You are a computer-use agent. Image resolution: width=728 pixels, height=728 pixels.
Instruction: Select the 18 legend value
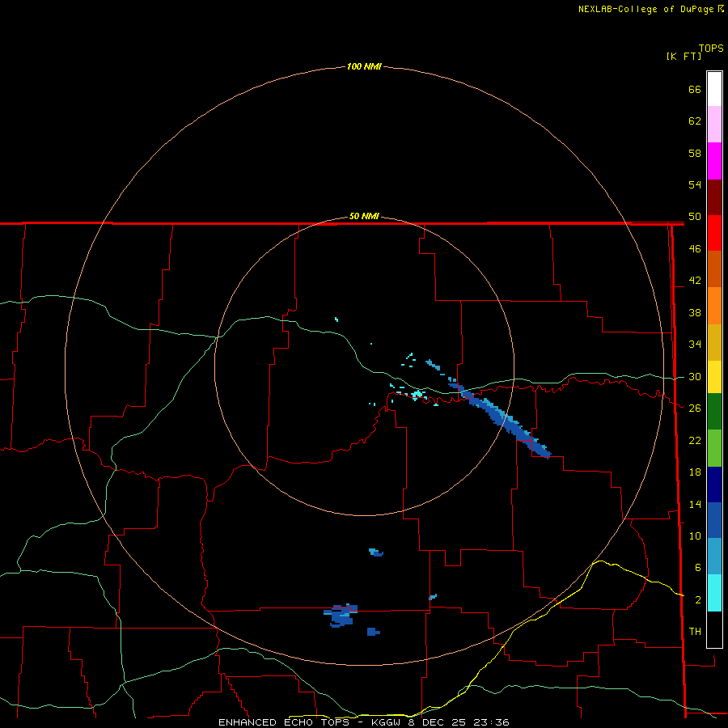(x=695, y=472)
